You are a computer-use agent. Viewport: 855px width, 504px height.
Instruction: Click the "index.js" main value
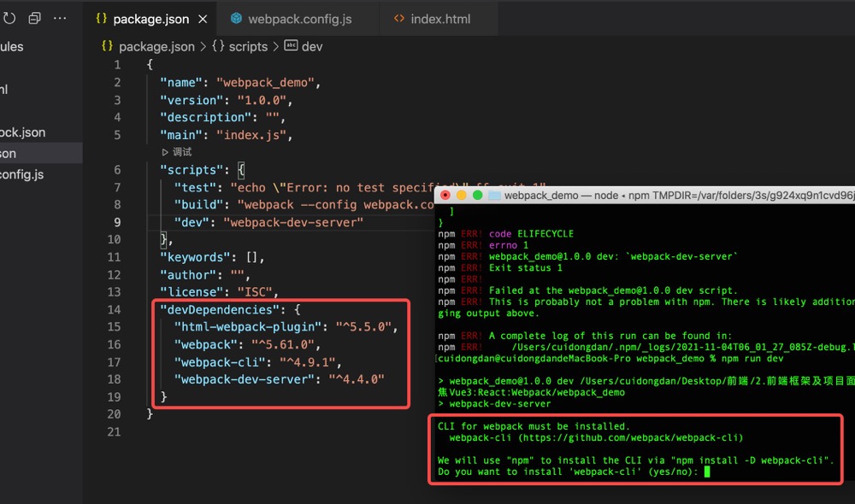pos(251,135)
